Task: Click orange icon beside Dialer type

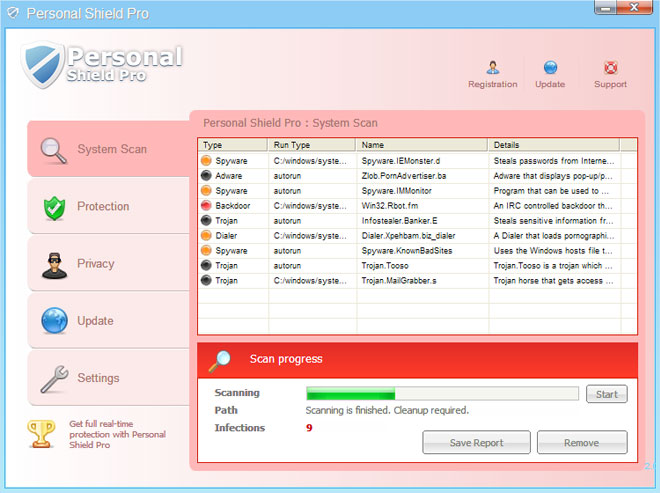Action: pyautogui.click(x=206, y=235)
